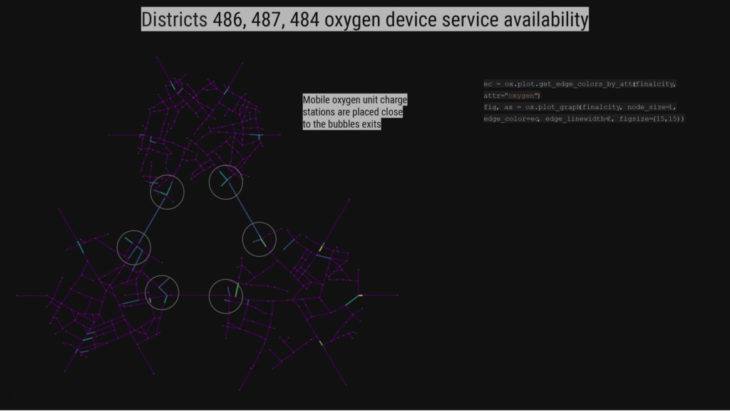
Task: Click the right circle below the top district
Action: 226,182
